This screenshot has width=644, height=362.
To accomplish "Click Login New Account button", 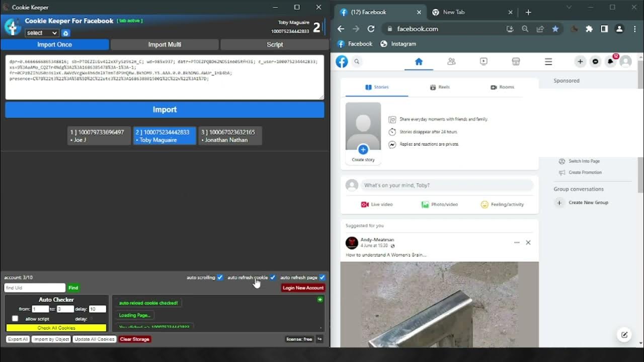I will (x=303, y=288).
